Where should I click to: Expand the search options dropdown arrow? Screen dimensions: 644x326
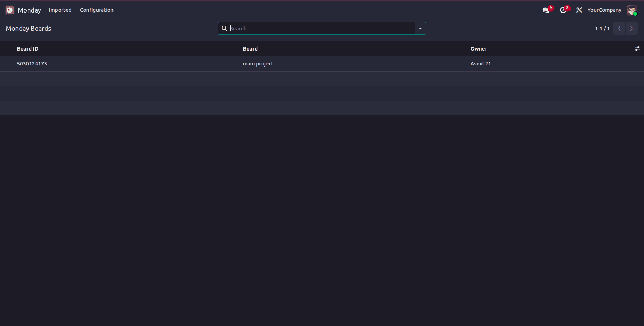[420, 29]
